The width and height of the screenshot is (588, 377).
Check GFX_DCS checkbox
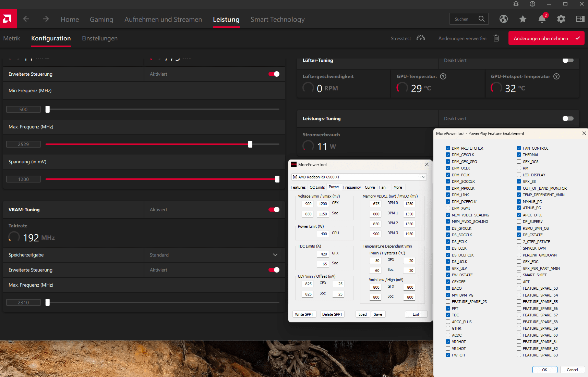tap(519, 161)
